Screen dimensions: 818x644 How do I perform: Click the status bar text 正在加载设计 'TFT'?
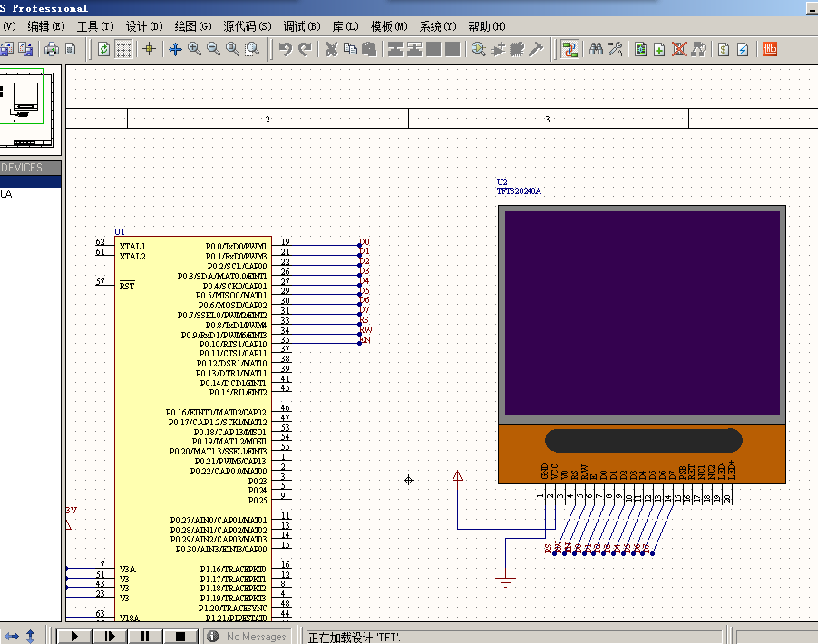pyautogui.click(x=354, y=638)
